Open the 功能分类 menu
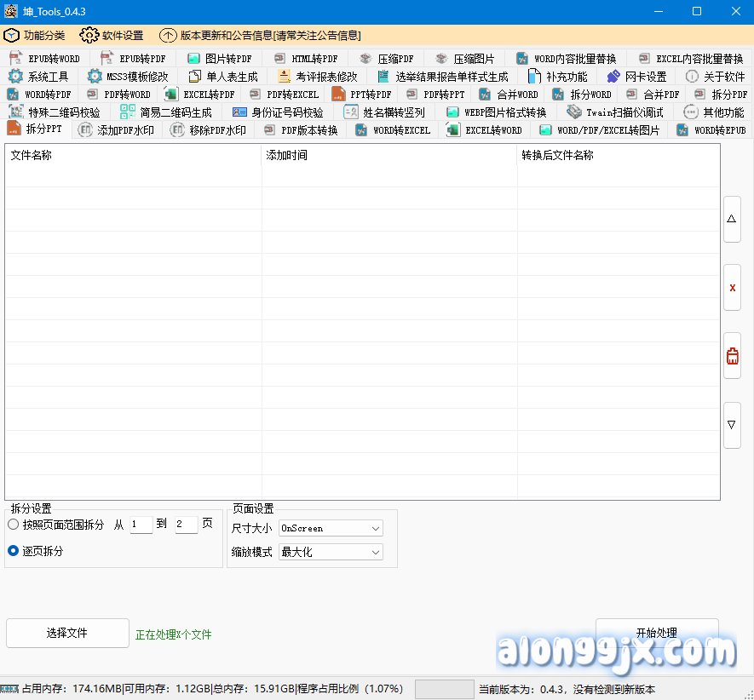The image size is (754, 700). pos(35,36)
